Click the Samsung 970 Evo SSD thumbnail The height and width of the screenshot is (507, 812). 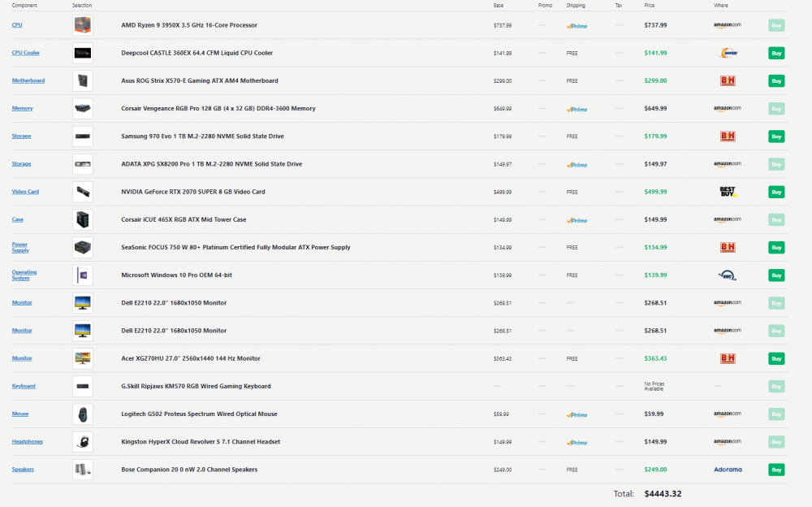pyautogui.click(x=83, y=136)
